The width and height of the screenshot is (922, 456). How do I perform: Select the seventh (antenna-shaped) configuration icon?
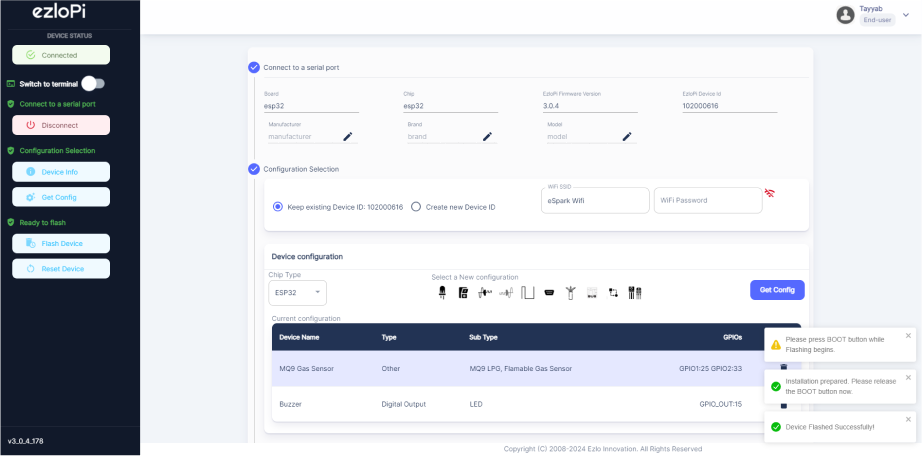click(x=570, y=292)
